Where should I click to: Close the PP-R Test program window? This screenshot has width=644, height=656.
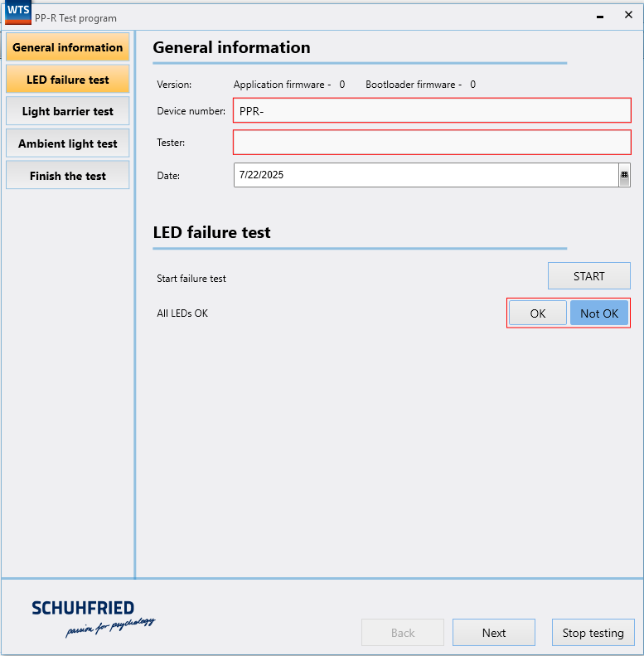click(627, 16)
